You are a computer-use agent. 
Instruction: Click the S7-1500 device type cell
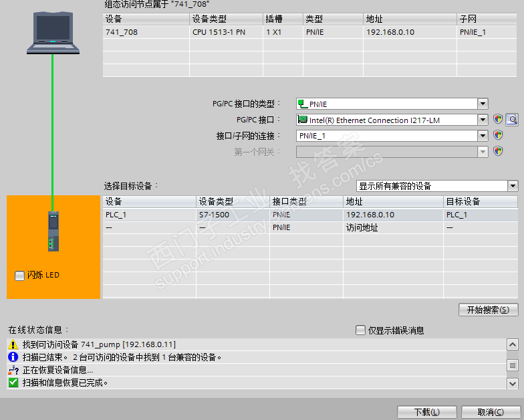(x=233, y=215)
